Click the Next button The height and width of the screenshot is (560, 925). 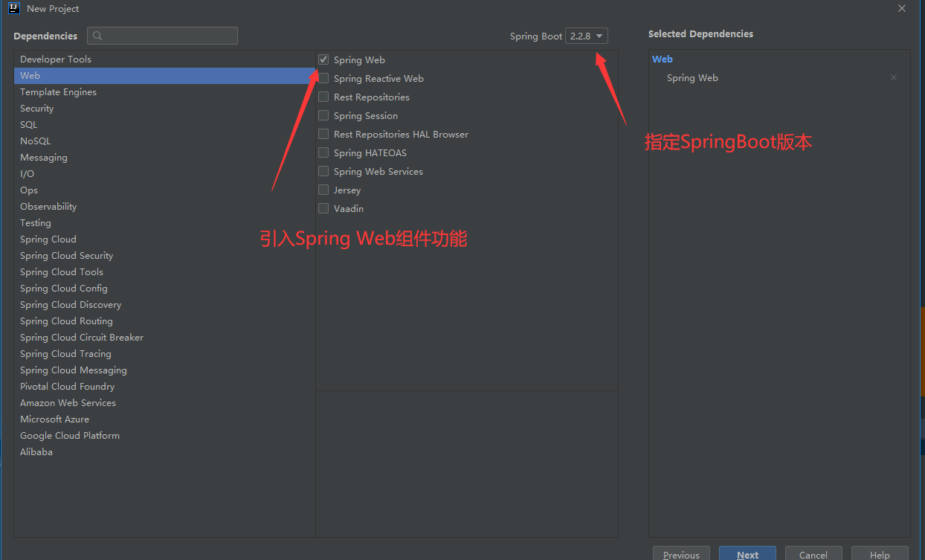(x=747, y=554)
